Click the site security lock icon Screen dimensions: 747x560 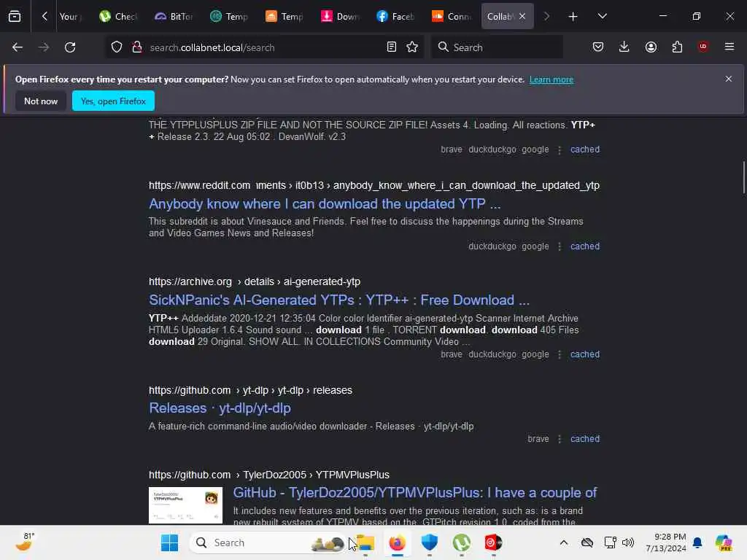pos(137,47)
